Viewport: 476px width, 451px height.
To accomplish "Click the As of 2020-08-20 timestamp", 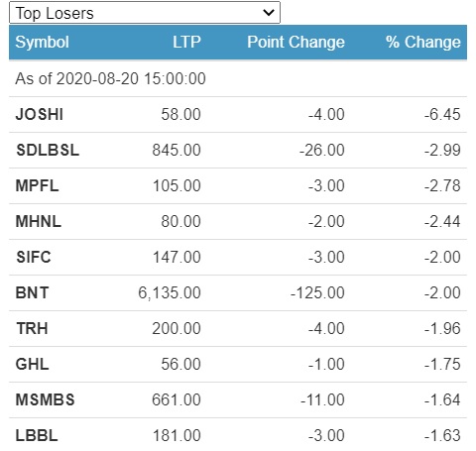I will (110, 78).
